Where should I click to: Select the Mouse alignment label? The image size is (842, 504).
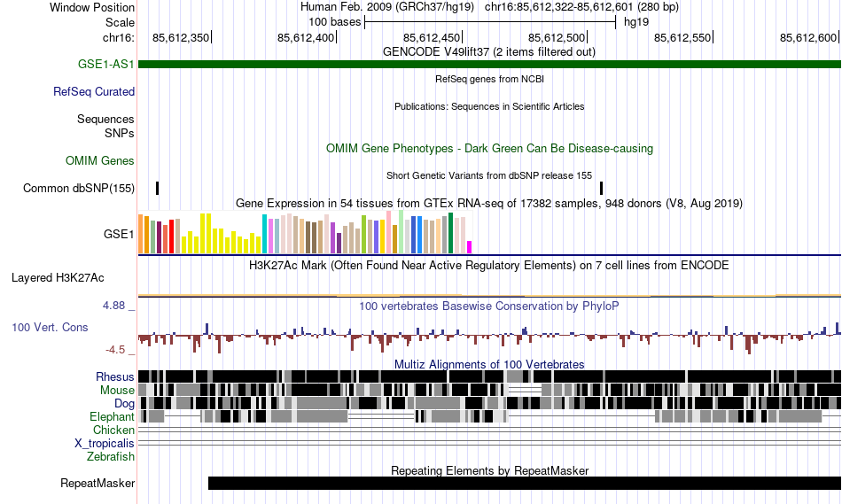tap(117, 391)
